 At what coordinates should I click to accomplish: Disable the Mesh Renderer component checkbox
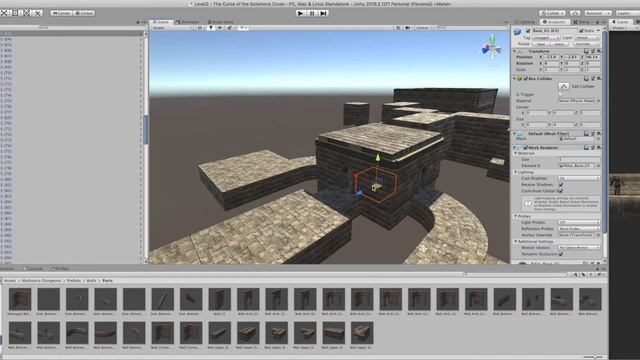click(526, 147)
